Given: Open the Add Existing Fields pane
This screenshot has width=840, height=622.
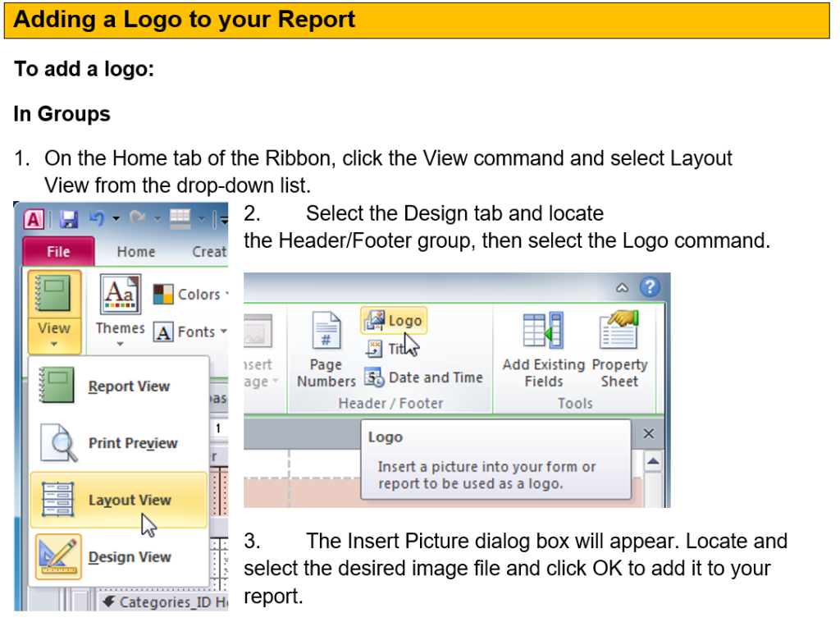Looking at the screenshot, I should (x=543, y=349).
